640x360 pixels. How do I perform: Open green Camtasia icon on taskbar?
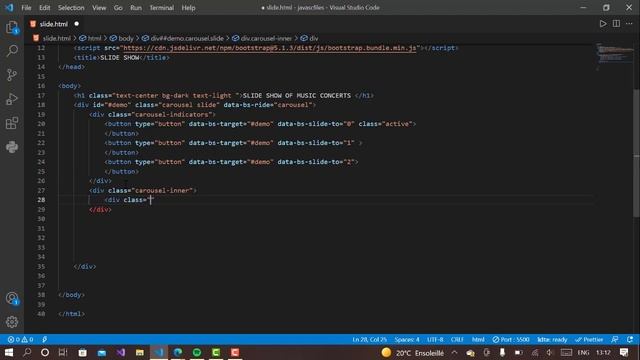click(216, 353)
